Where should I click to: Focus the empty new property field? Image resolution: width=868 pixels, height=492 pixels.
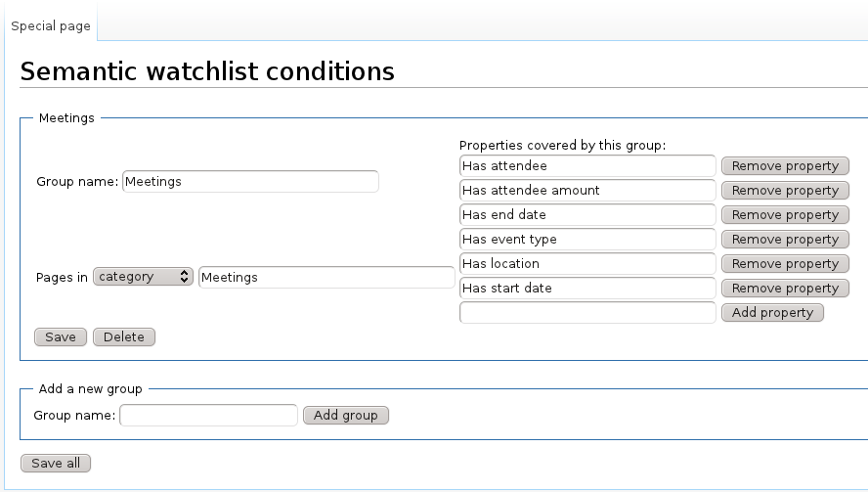(587, 312)
